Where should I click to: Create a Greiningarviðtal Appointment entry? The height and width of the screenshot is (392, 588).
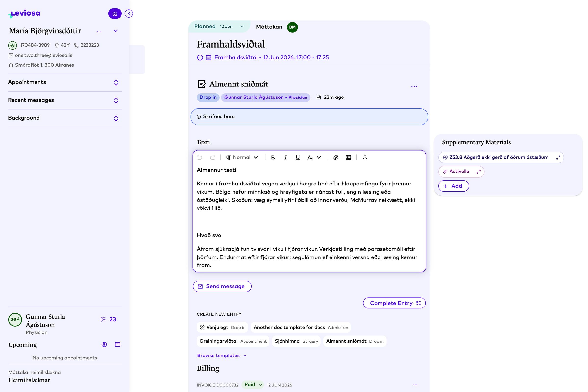233,341
